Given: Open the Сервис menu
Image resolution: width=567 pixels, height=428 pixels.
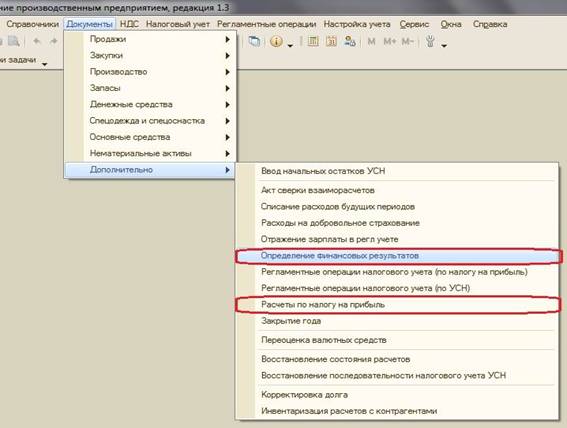Looking at the screenshot, I should pos(414,24).
